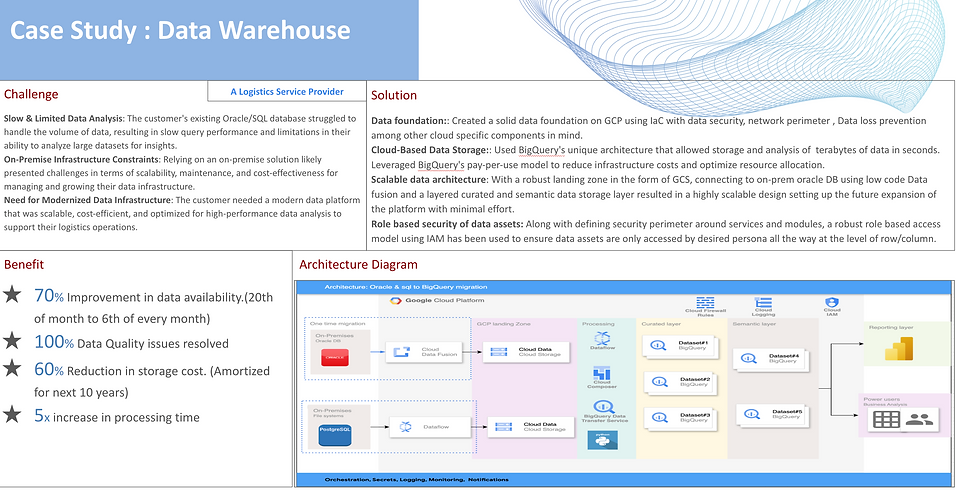Click the lower Cloud Storage icon in the landing zone

click(503, 426)
